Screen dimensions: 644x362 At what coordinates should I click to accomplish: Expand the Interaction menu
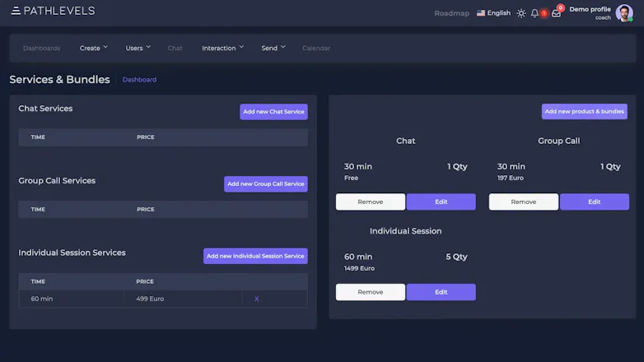(x=222, y=48)
